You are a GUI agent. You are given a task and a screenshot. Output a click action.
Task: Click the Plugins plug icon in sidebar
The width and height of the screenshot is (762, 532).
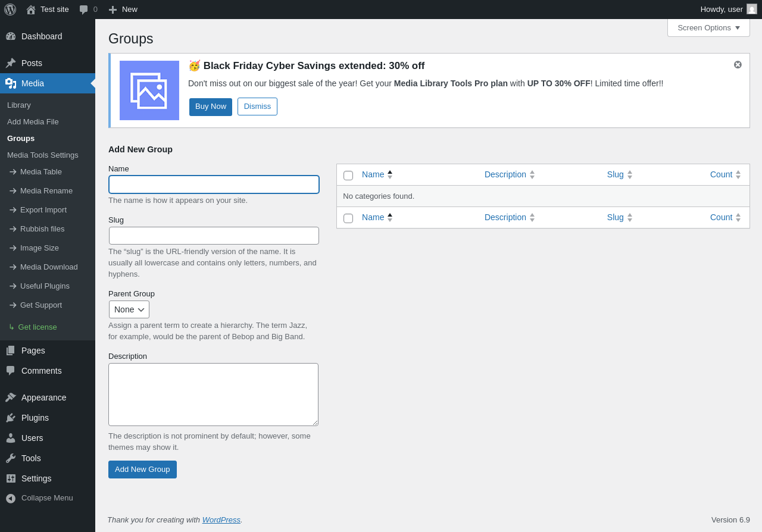[x=11, y=418]
